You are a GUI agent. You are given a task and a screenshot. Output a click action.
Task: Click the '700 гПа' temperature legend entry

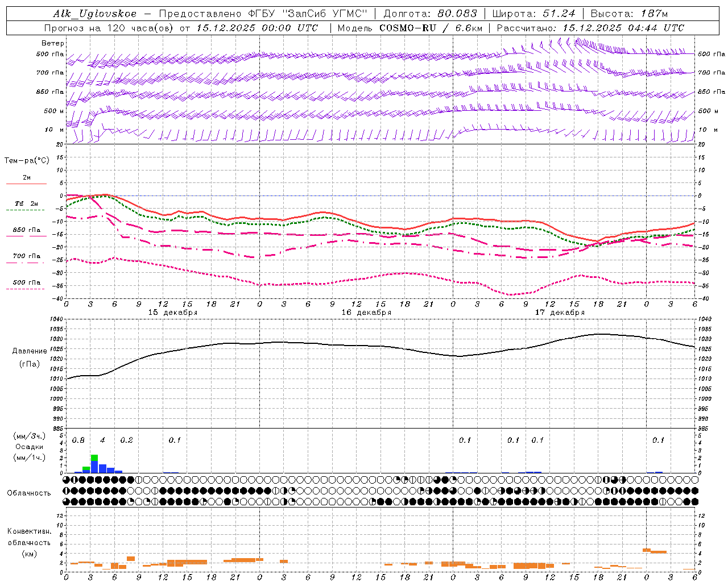coord(27,256)
